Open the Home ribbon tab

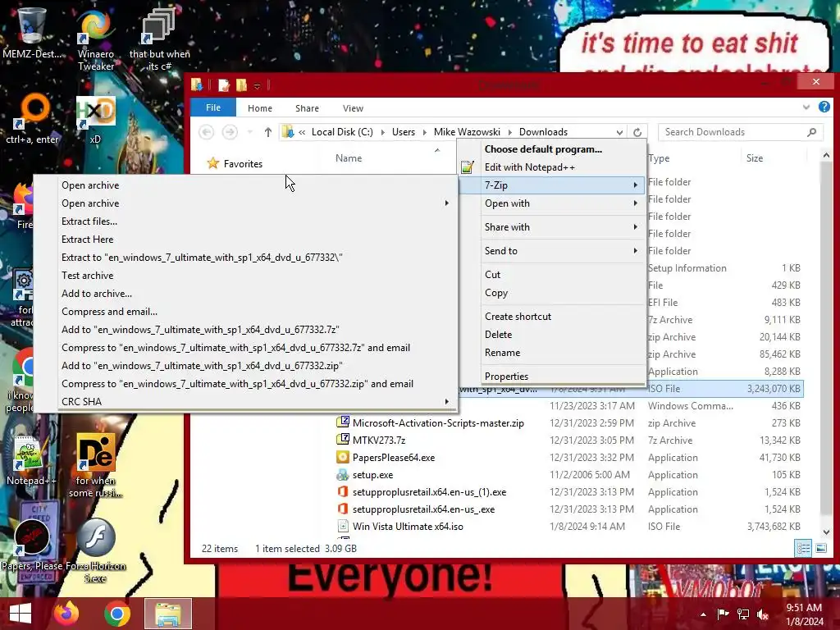click(260, 108)
